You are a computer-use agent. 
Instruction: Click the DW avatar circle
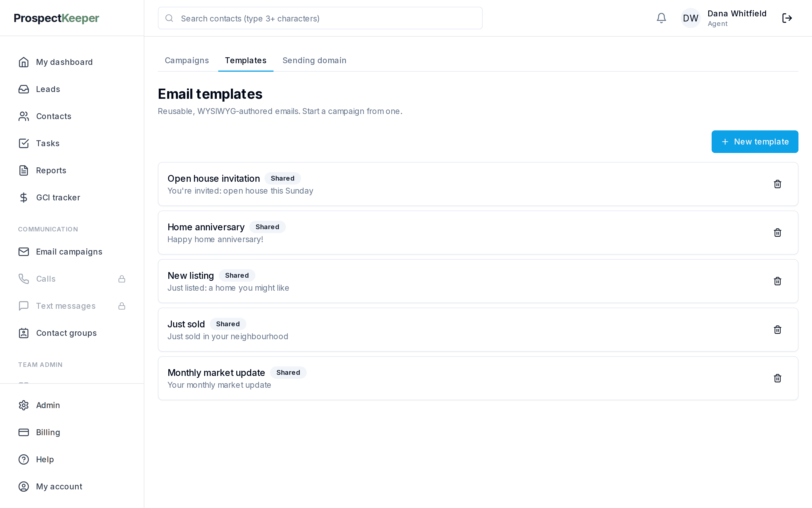pos(690,18)
